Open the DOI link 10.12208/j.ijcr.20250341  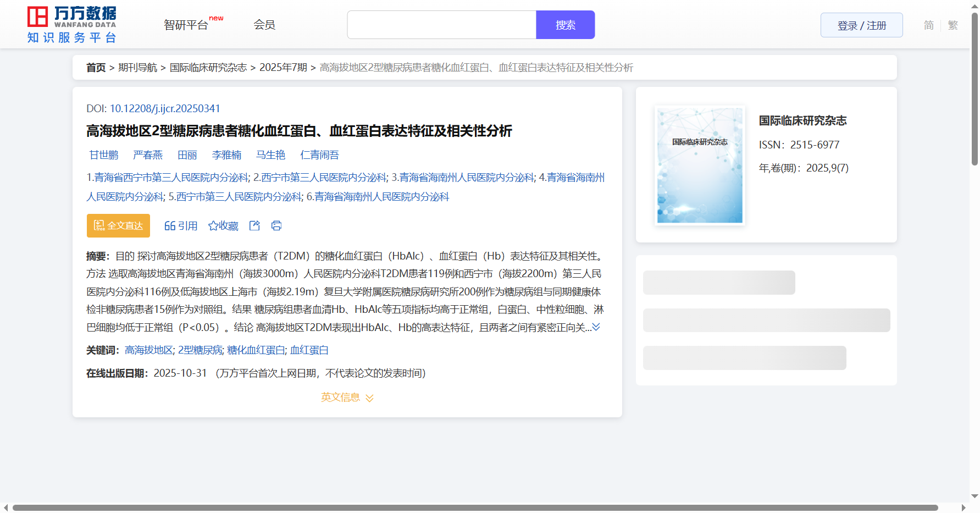click(x=164, y=109)
